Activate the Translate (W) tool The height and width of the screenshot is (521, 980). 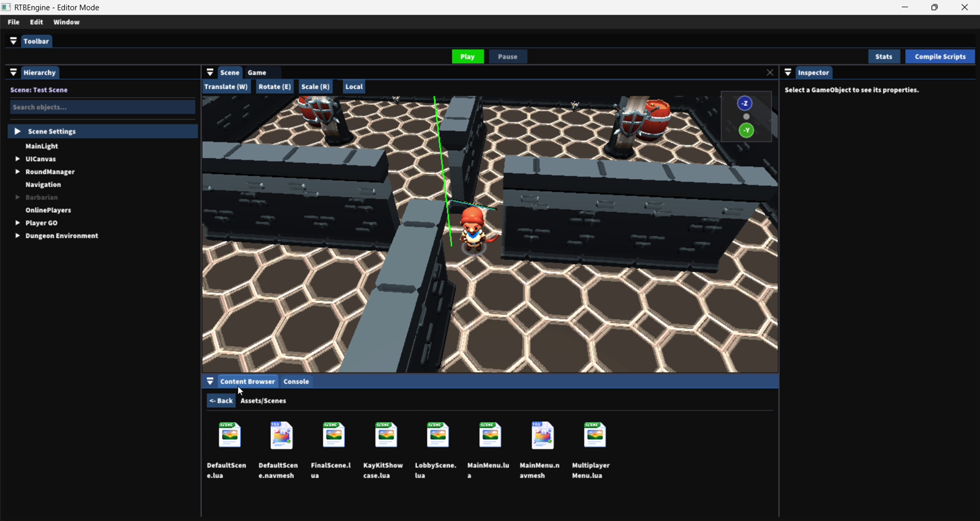(226, 86)
